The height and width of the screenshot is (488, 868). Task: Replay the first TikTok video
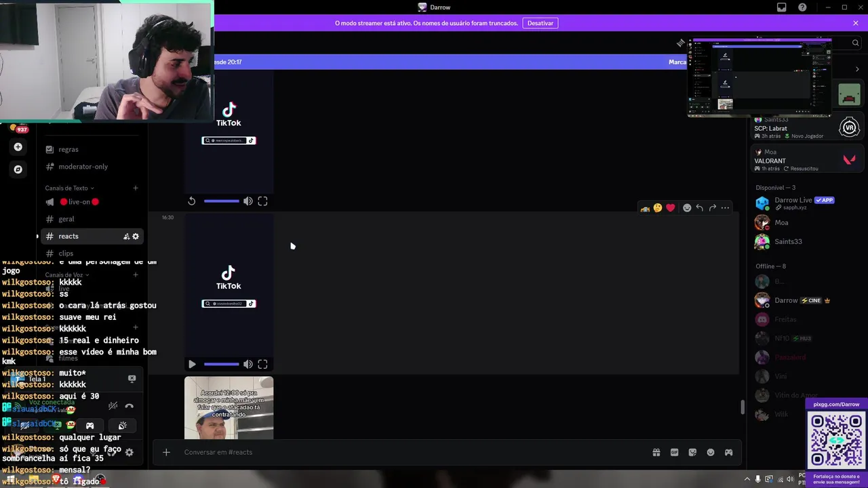point(192,201)
